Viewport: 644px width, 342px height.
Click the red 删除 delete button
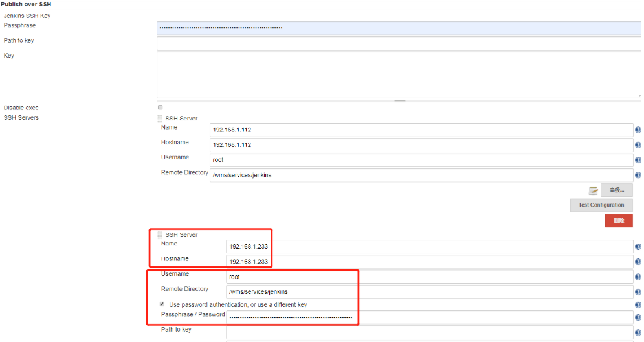(x=619, y=220)
